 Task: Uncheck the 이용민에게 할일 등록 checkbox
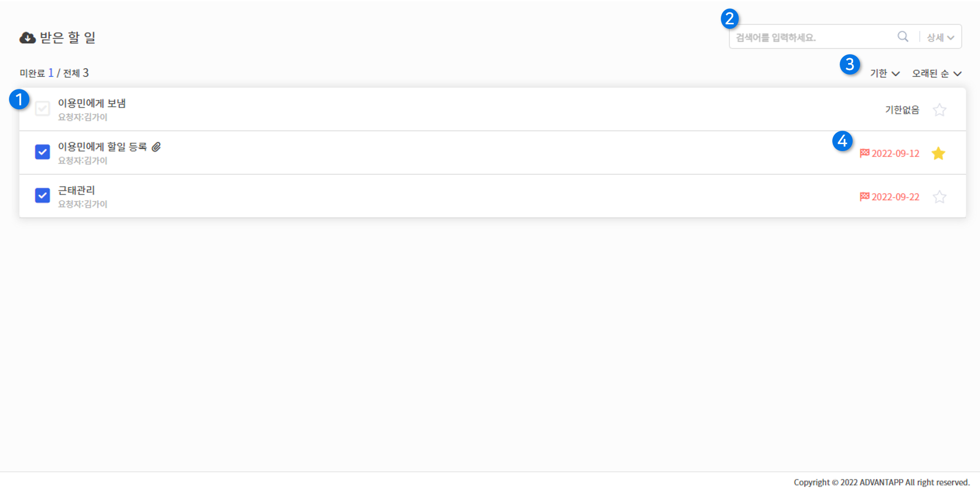(43, 152)
